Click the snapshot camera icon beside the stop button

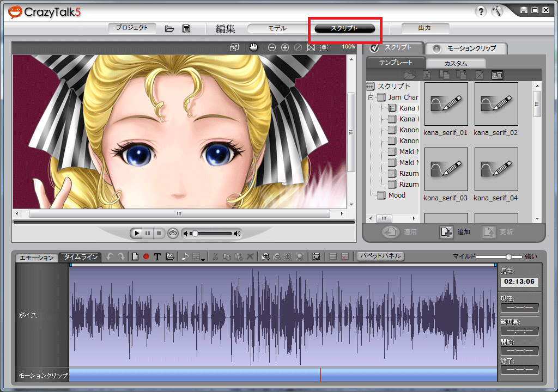click(173, 233)
